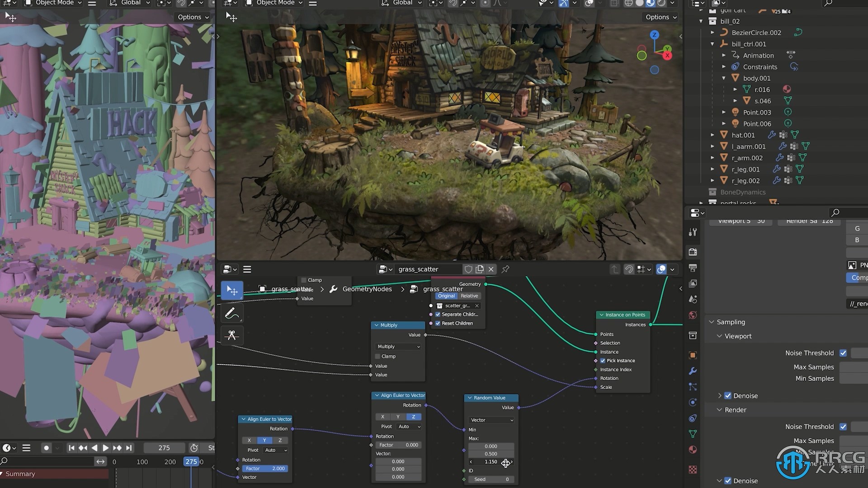This screenshot has height=488, width=868.
Task: Click the pin/bookmark node editor icon
Action: pyautogui.click(x=505, y=269)
